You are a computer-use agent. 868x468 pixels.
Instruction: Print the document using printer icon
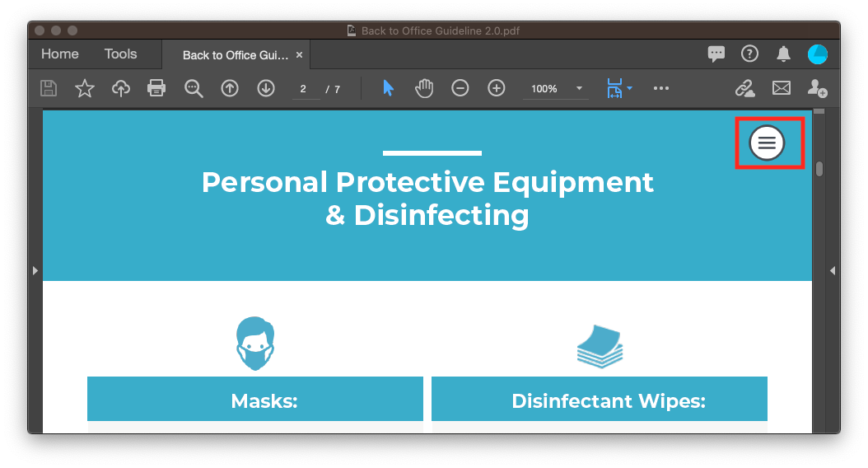pos(156,89)
